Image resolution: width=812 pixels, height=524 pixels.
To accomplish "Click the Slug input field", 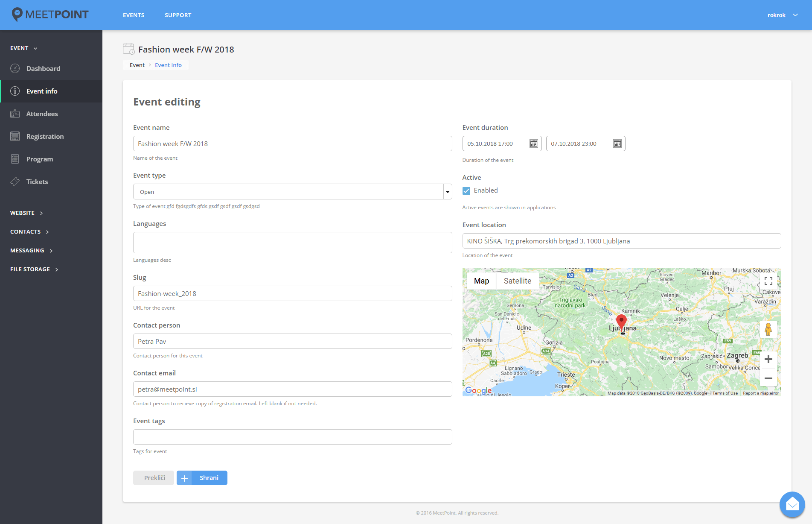I will 292,293.
